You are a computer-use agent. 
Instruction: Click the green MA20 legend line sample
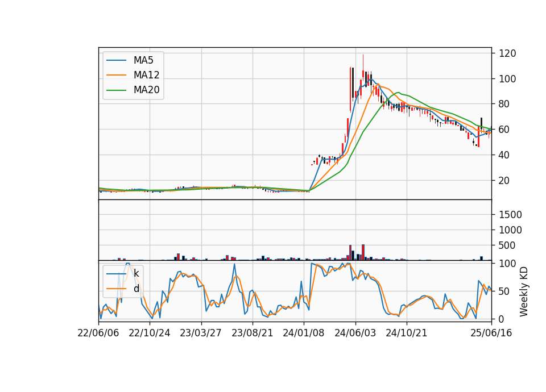(116, 90)
